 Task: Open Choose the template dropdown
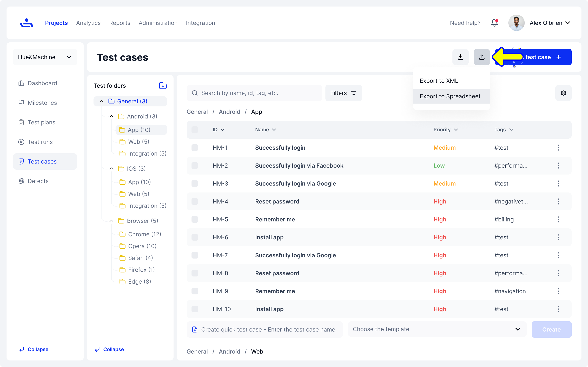(x=437, y=329)
